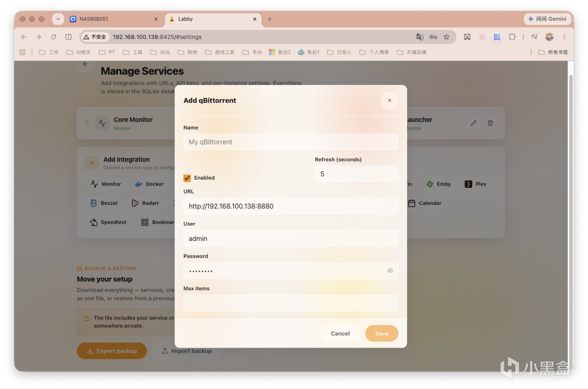The width and height of the screenshot is (588, 389).
Task: Open the apps grid in bookmarks bar
Action: pyautogui.click(x=23, y=52)
